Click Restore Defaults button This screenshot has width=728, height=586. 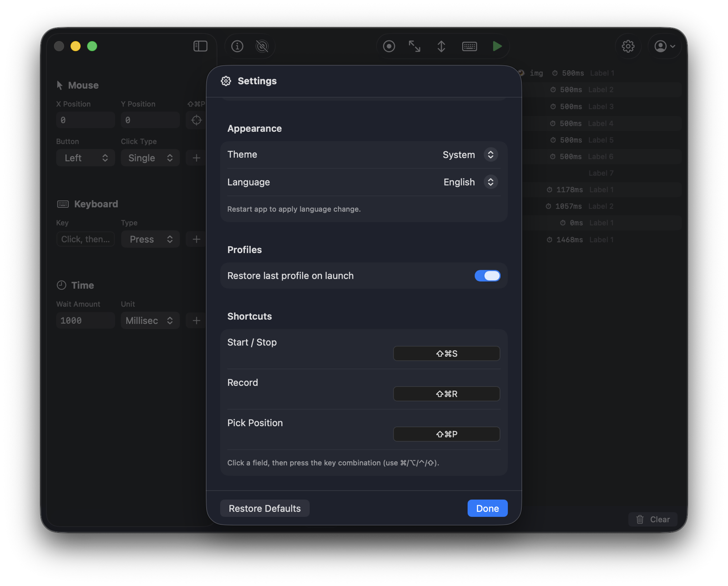[x=265, y=508]
